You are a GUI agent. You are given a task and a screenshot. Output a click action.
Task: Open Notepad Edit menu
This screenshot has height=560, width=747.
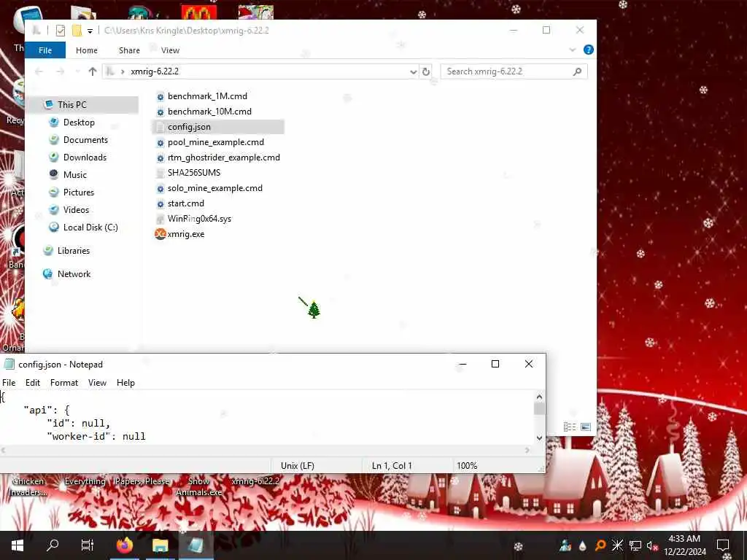(33, 383)
